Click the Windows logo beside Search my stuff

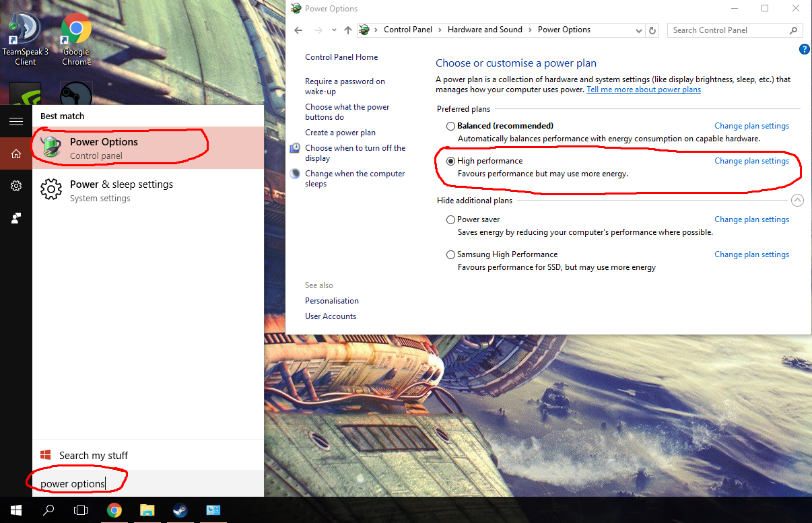pos(46,456)
